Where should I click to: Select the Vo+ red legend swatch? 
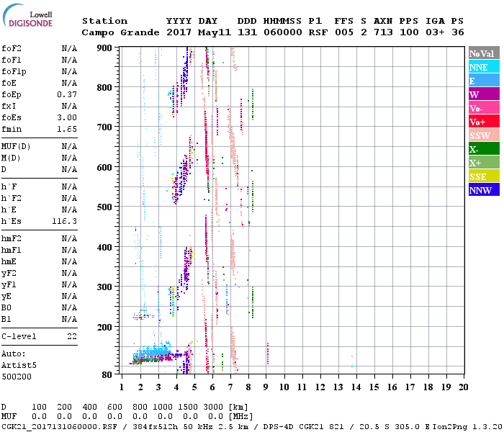[484, 122]
